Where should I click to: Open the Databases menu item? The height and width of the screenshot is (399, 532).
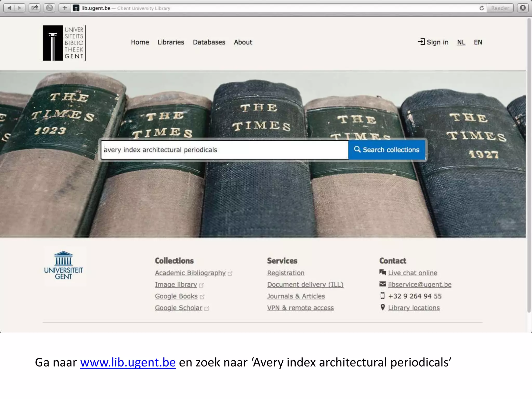pyautogui.click(x=209, y=42)
